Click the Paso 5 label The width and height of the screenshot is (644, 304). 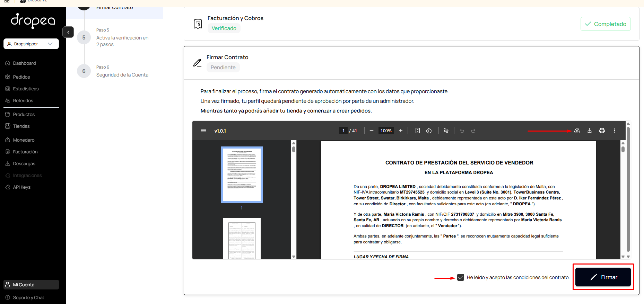click(103, 30)
